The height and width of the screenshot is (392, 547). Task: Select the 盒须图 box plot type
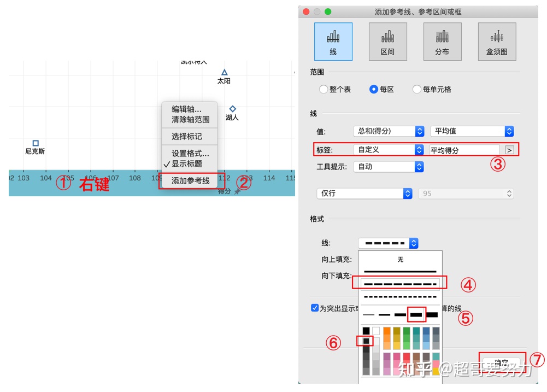pyautogui.click(x=497, y=42)
